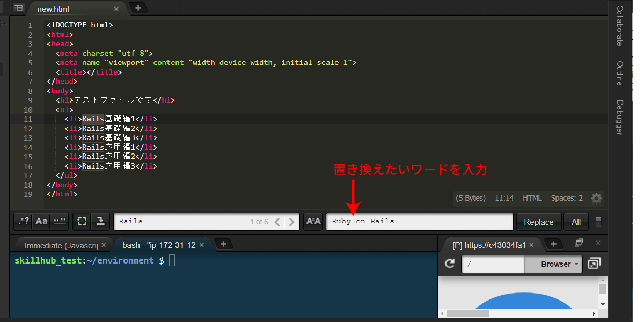The width and height of the screenshot is (644, 322).
Task: Open the HTML syntax mode selector
Action: click(532, 198)
